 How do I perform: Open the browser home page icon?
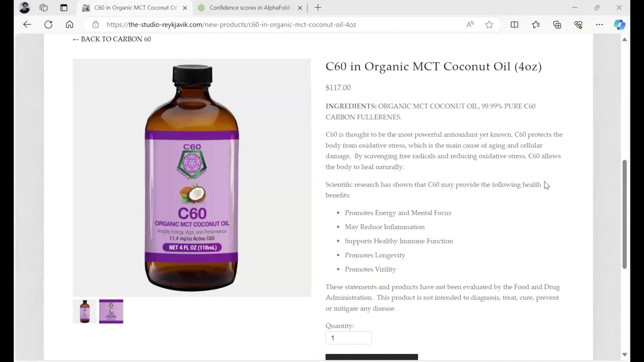point(69,24)
